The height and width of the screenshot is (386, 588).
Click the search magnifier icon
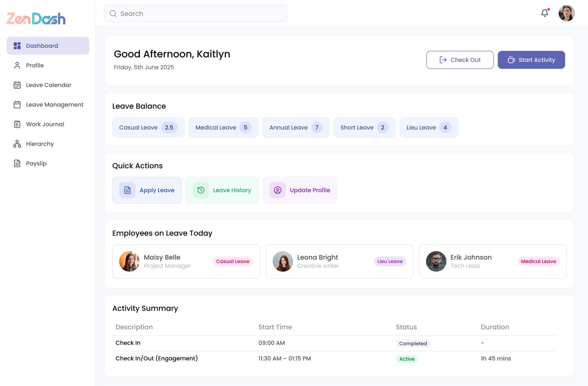click(113, 14)
